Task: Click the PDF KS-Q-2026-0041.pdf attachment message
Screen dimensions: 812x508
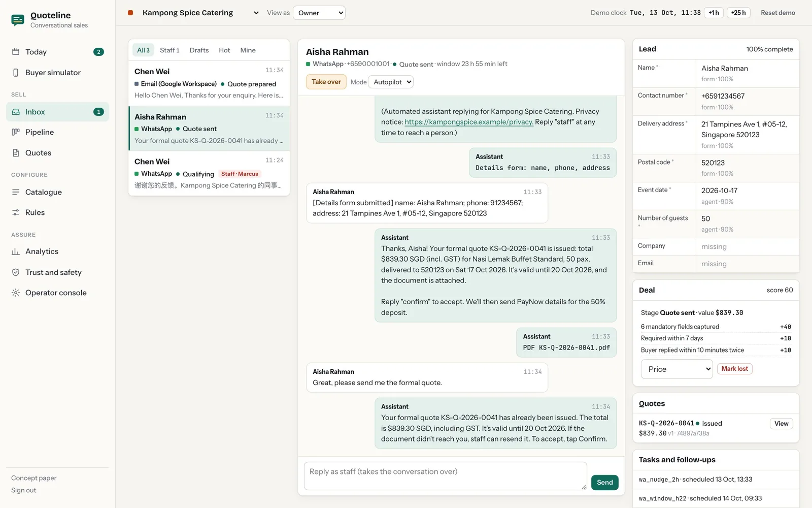Action: (x=566, y=342)
